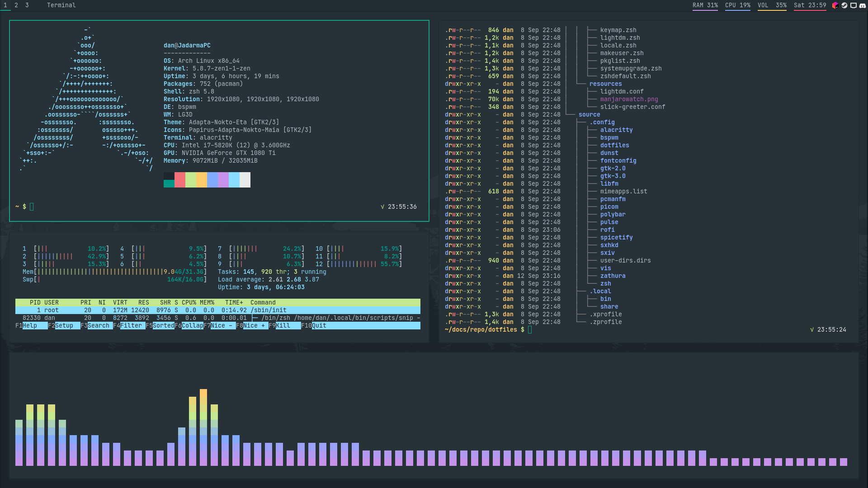
Task: Click the htop Mem usage meter
Action: pos(115,272)
